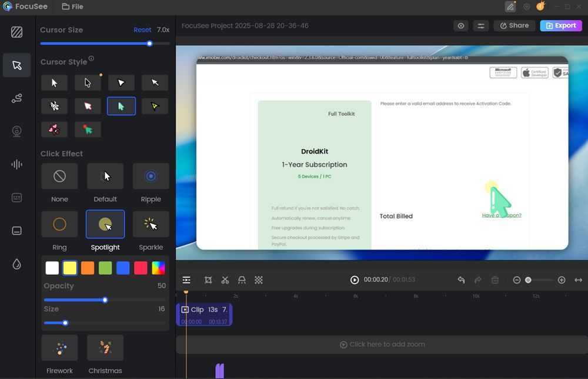This screenshot has width=588, height=379.
Task: Click the scissors split tool
Action: click(225, 280)
